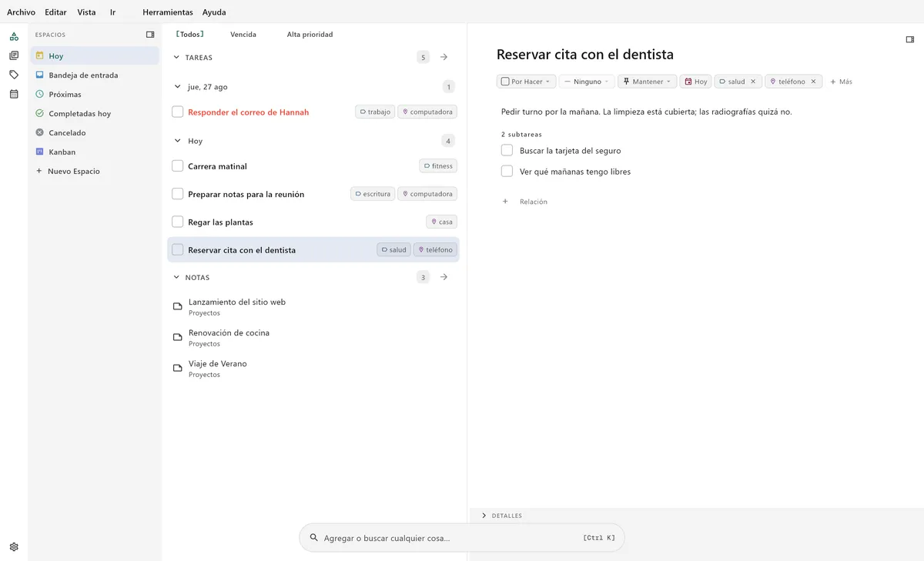Check the subtask Ver qué mañanas tengo libres
Screen dimensions: 924x561
pyautogui.click(x=507, y=171)
